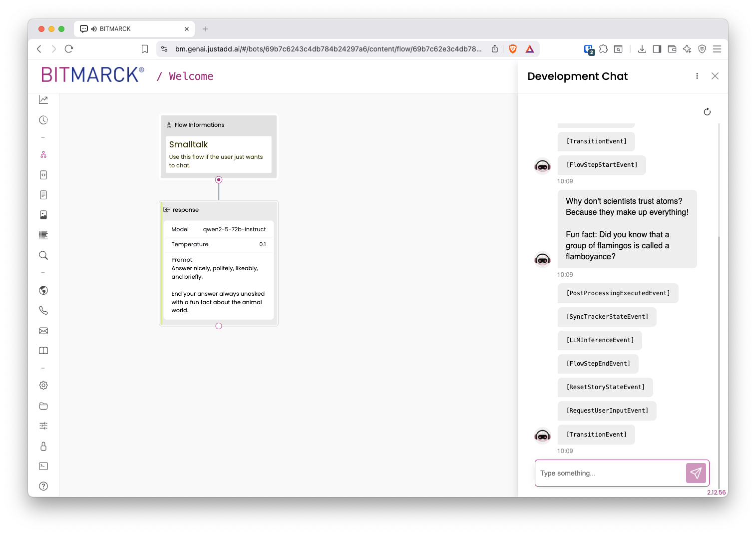The width and height of the screenshot is (756, 534).
Task: Click the browser address bar URL
Action: (x=328, y=49)
